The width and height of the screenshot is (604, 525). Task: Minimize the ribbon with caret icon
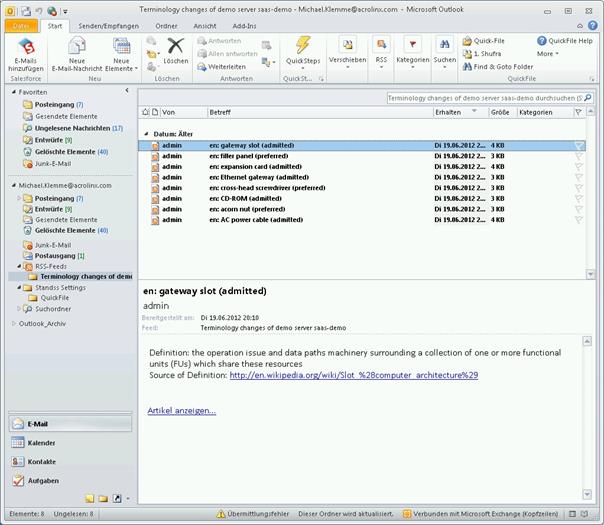point(580,26)
